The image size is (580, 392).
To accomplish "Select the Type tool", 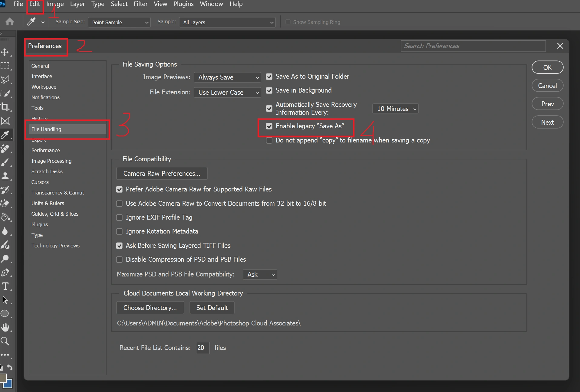I will click(5, 286).
